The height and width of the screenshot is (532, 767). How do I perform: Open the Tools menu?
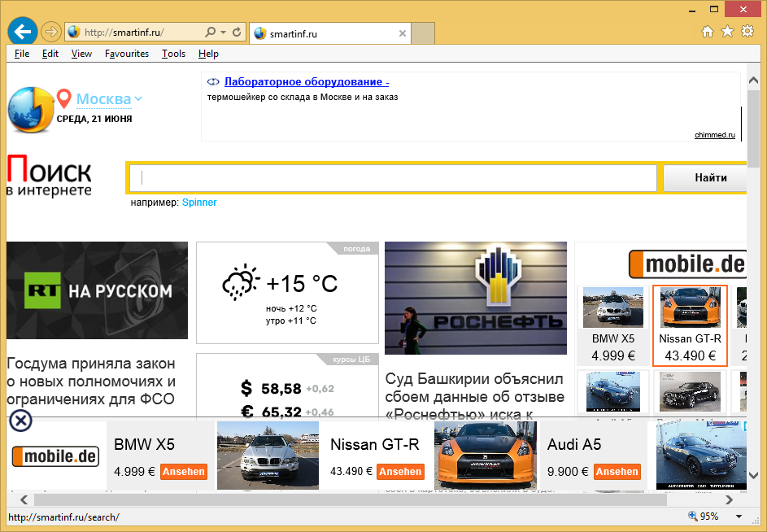(173, 54)
